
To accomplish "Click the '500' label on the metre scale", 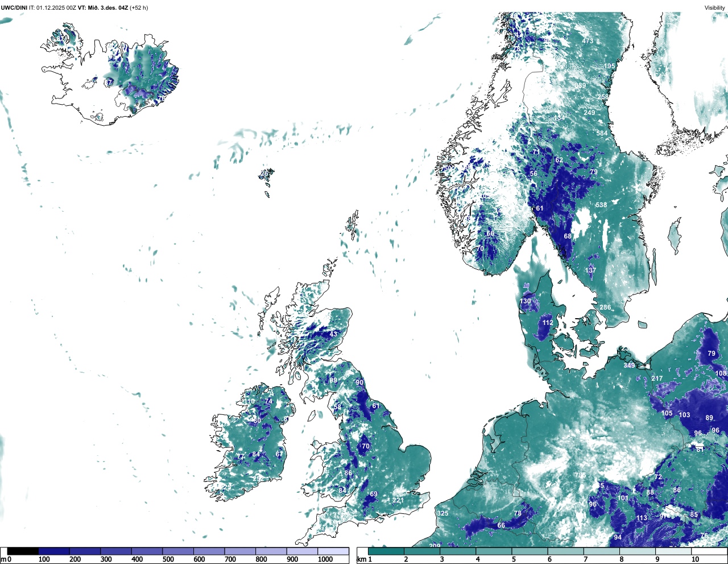I will pyautogui.click(x=168, y=559).
